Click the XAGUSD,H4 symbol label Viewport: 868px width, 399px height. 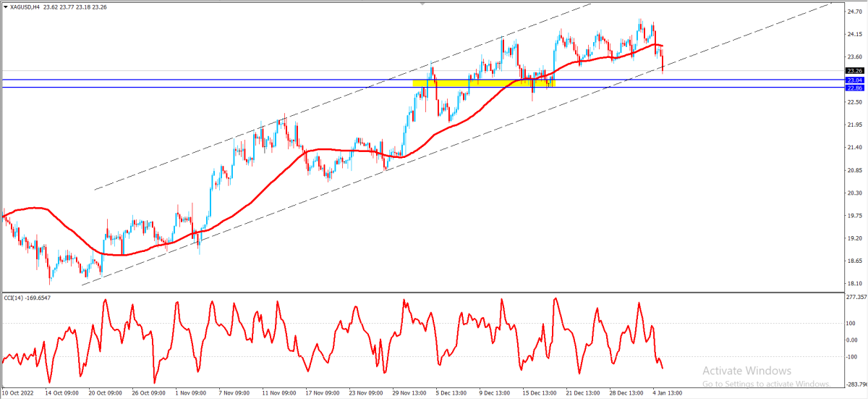click(25, 7)
